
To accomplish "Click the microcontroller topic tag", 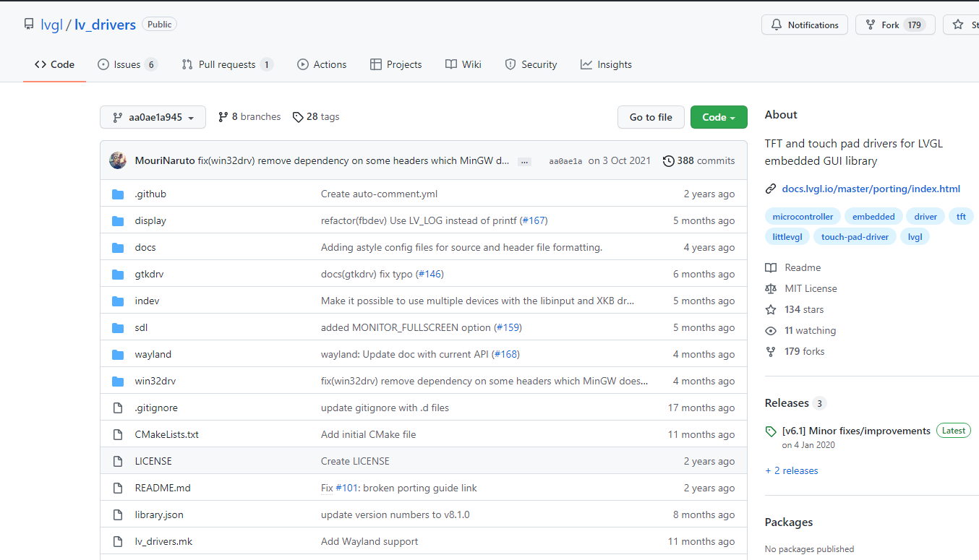I will [802, 216].
